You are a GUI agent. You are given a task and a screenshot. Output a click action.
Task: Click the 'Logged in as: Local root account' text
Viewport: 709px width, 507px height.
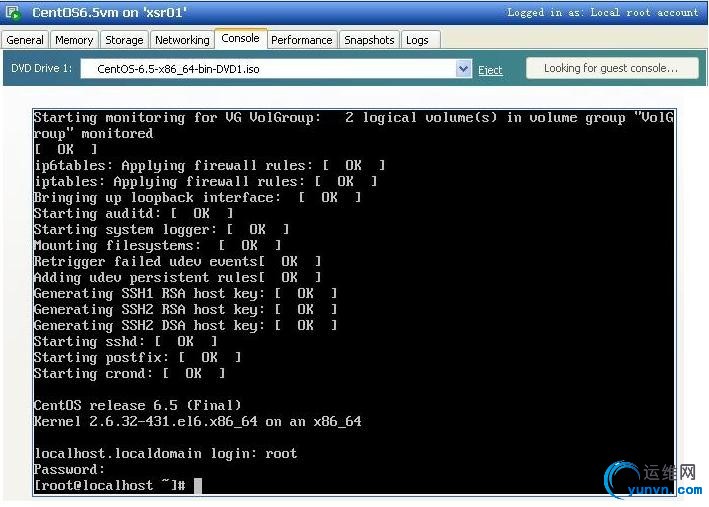point(603,13)
